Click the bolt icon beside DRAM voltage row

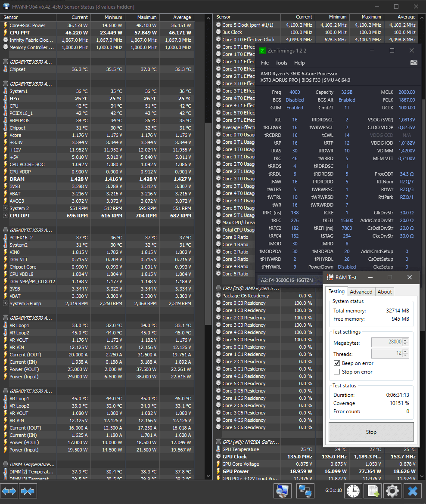point(5,179)
